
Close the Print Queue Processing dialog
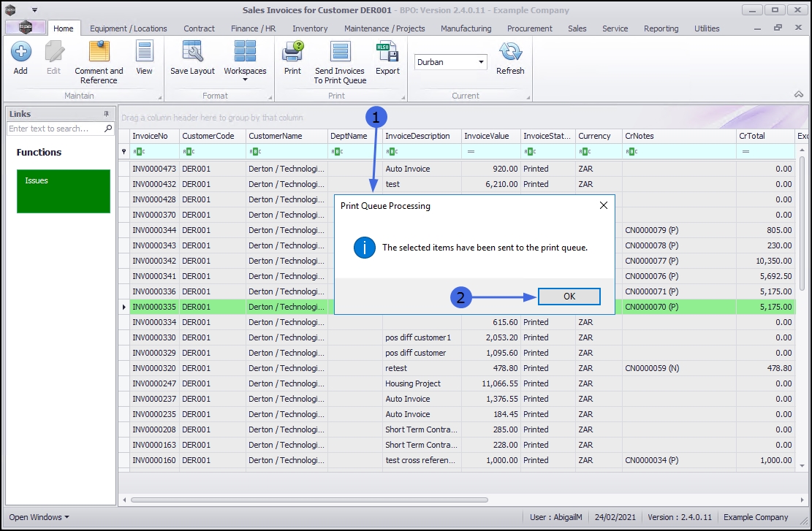604,206
